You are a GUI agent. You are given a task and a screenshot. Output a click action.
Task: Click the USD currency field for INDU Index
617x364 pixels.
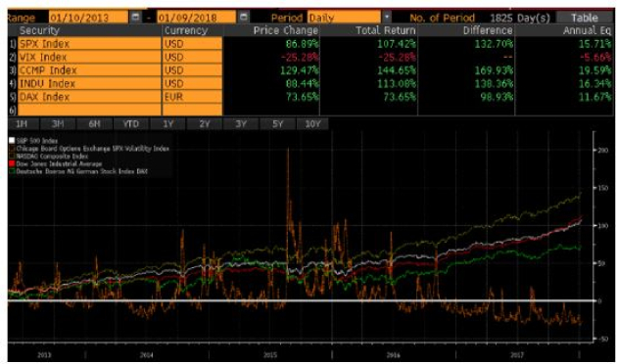192,84
